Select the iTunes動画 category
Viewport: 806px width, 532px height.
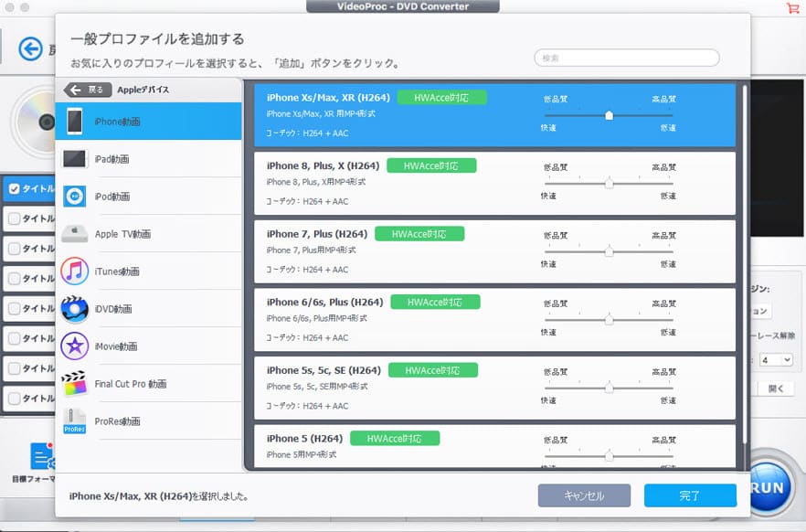[149, 271]
